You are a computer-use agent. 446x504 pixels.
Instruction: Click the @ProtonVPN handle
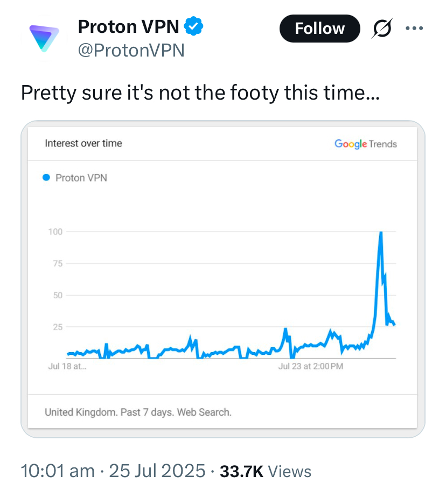[131, 50]
